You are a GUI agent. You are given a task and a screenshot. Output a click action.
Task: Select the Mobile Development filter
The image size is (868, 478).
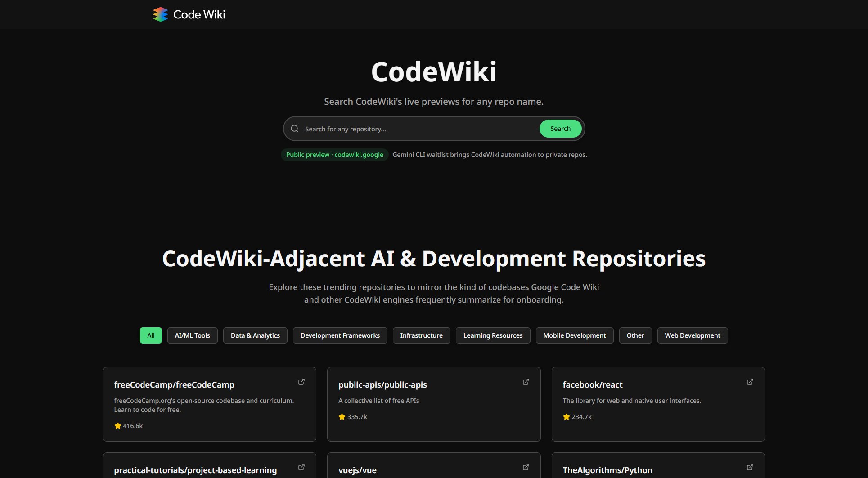click(574, 335)
